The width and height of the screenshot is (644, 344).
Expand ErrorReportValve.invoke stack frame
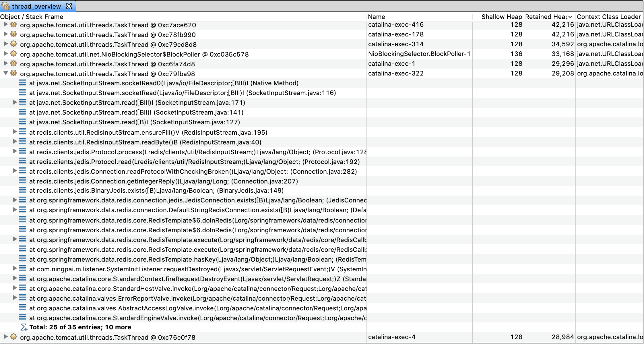tap(15, 298)
